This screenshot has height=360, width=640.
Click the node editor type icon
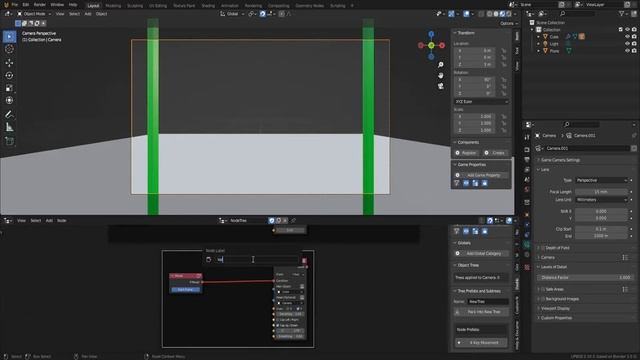point(7,220)
